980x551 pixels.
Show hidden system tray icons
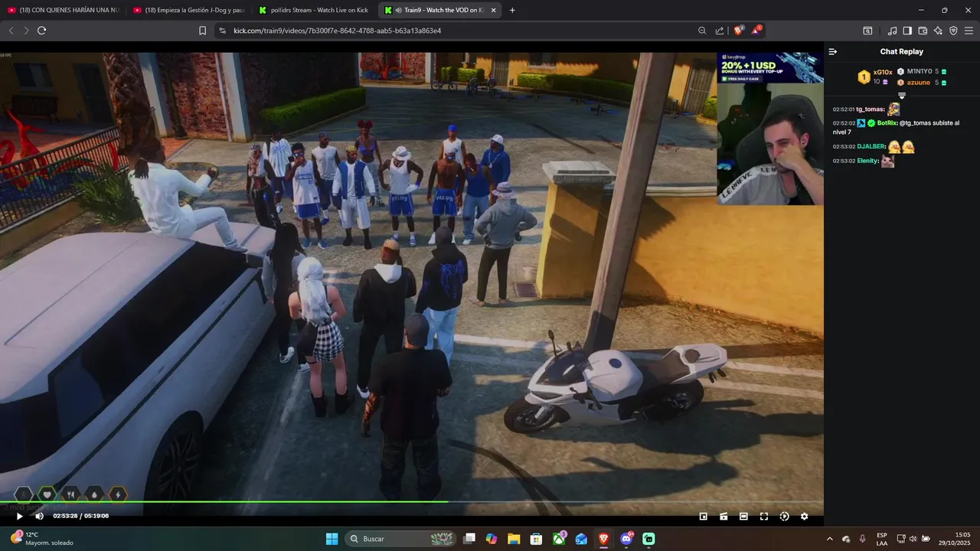pos(830,539)
